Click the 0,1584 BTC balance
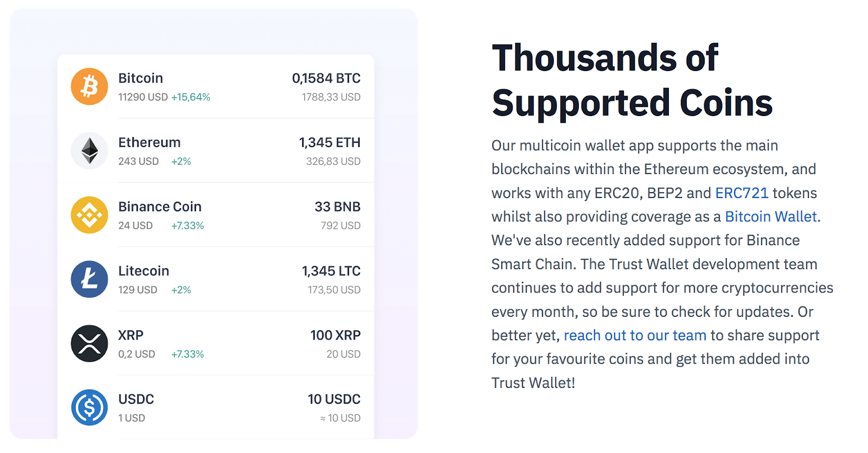The height and width of the screenshot is (453, 868). 326,79
